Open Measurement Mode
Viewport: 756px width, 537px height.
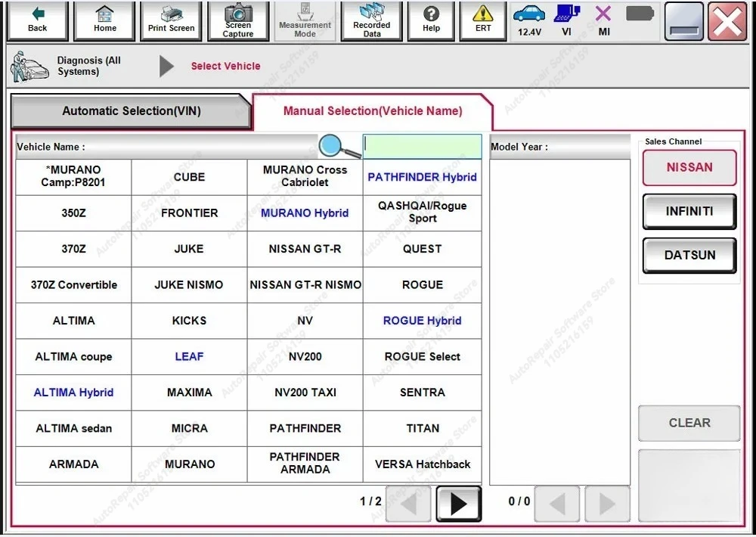(x=305, y=20)
